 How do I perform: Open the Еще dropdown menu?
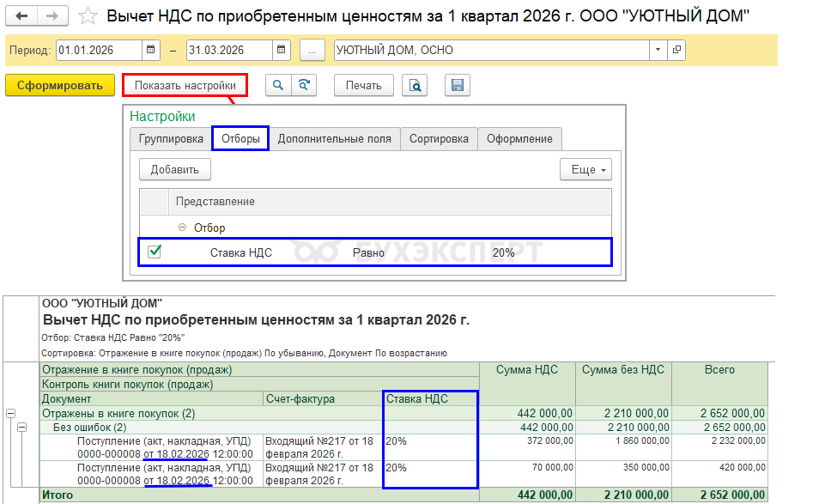coord(586,170)
